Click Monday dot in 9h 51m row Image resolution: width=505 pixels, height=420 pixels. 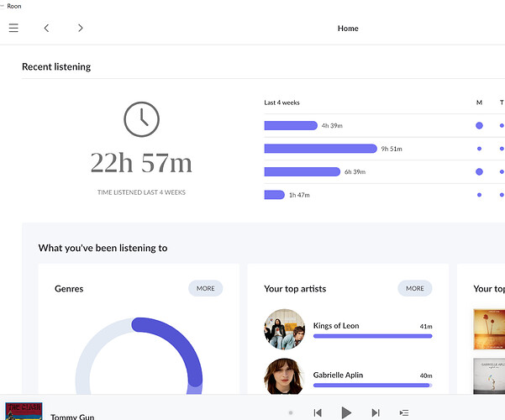pyautogui.click(x=479, y=149)
